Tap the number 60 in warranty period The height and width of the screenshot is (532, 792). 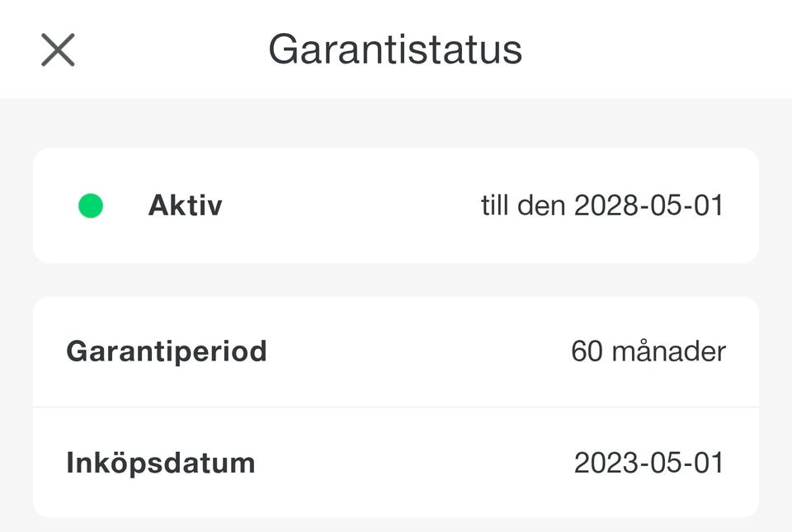click(x=587, y=351)
